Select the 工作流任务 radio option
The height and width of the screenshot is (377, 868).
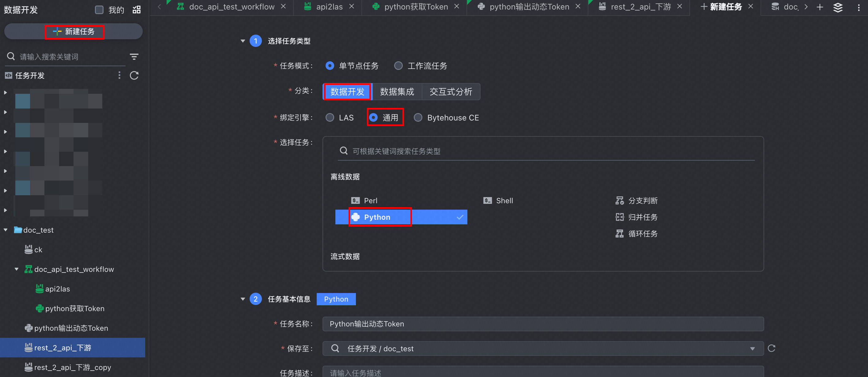(398, 66)
